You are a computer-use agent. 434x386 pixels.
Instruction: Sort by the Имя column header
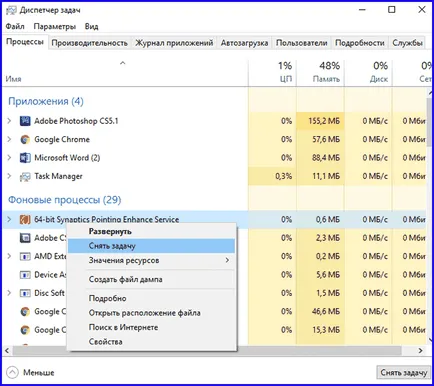pos(125,72)
